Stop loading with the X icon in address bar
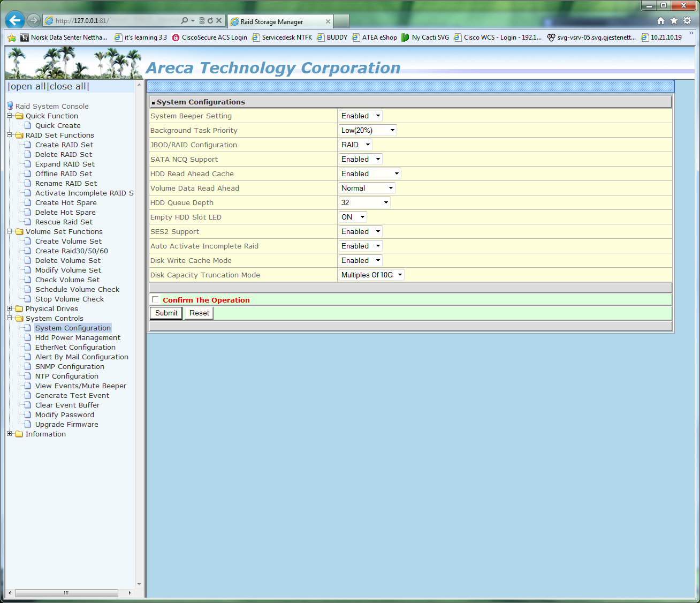700x603 pixels. [219, 20]
